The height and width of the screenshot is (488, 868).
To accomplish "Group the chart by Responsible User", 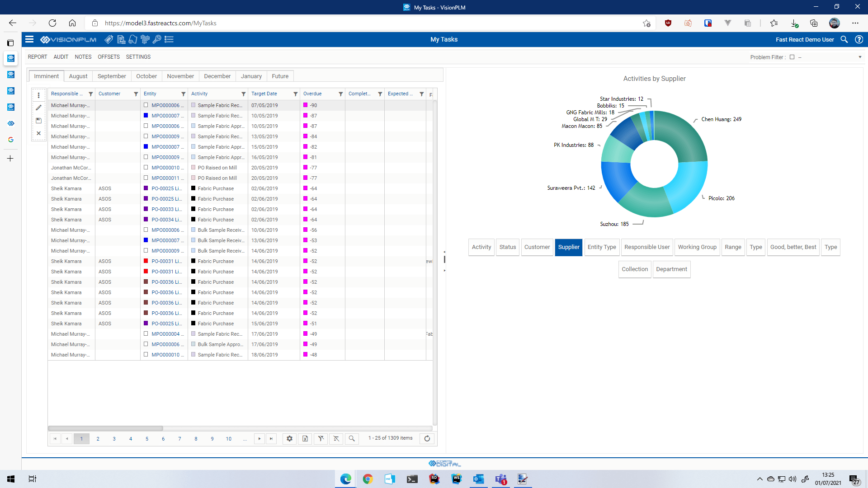I will pos(646,247).
